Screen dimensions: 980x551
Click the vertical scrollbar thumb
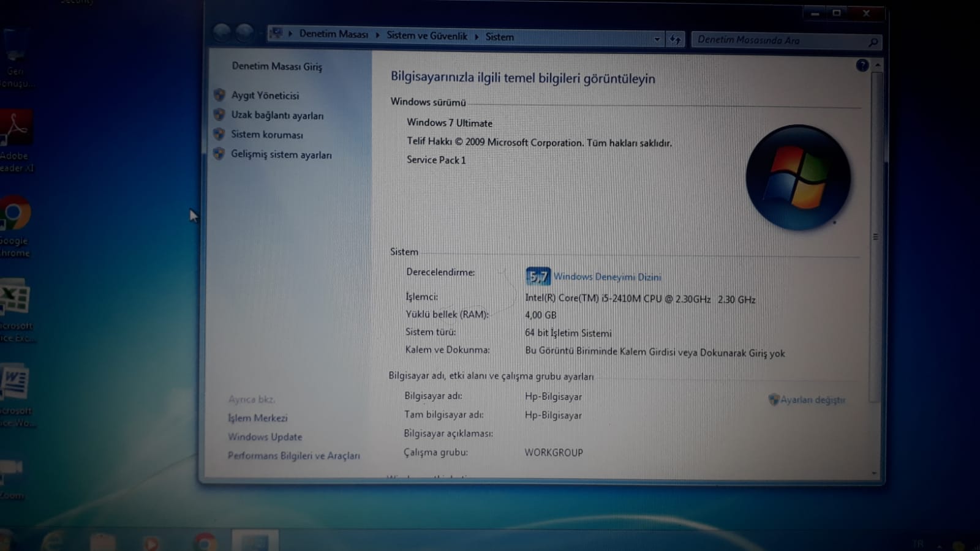876,237
